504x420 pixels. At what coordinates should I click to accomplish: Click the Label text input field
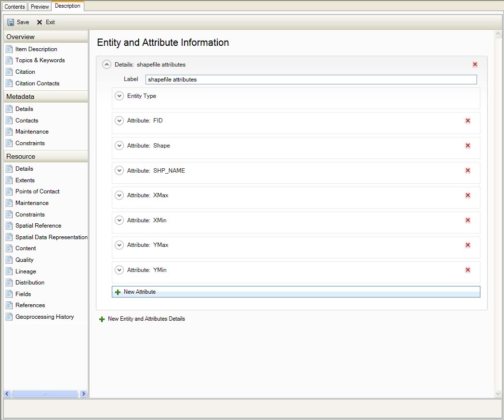coord(311,80)
